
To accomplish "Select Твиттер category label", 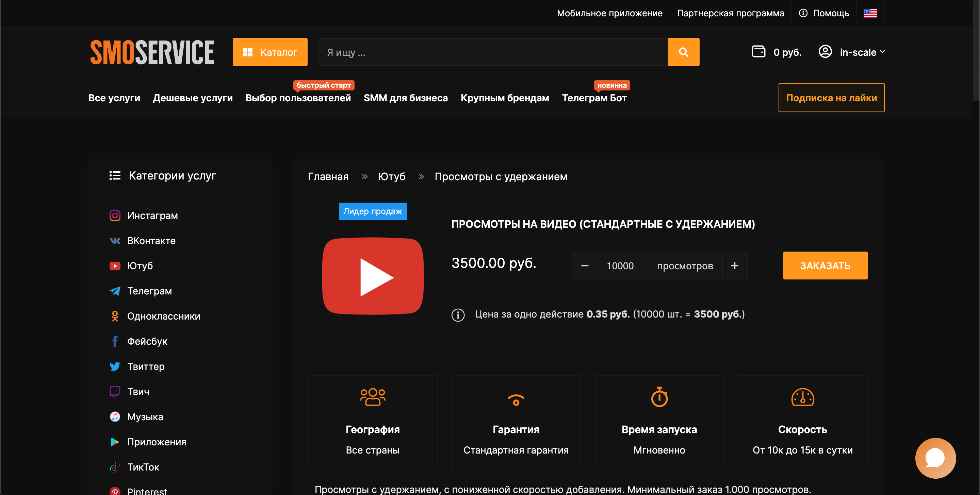I will (146, 366).
